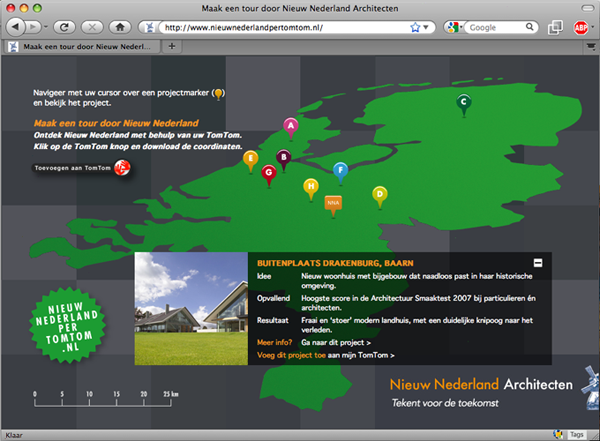Collapse the Buitenplaats Drakenburg info panel
The image size is (600, 441).
click(538, 262)
